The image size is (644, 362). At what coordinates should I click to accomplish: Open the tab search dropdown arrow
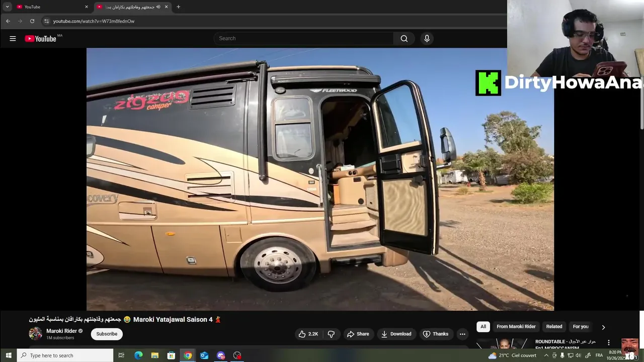pyautogui.click(x=7, y=7)
